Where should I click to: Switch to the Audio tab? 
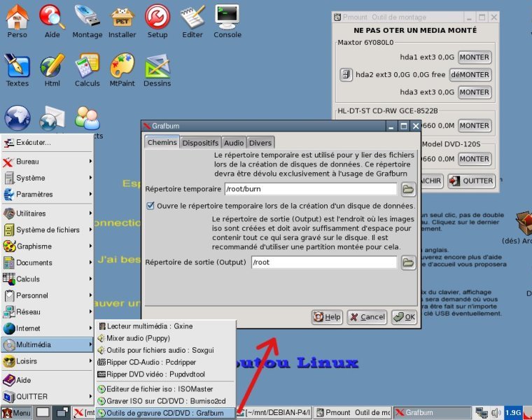point(233,143)
